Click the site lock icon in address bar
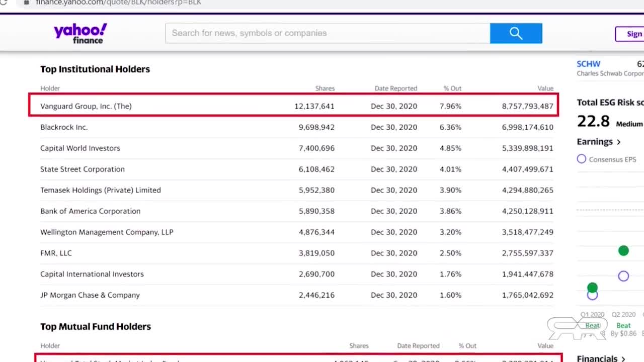This screenshot has height=362, width=644. point(27,2)
